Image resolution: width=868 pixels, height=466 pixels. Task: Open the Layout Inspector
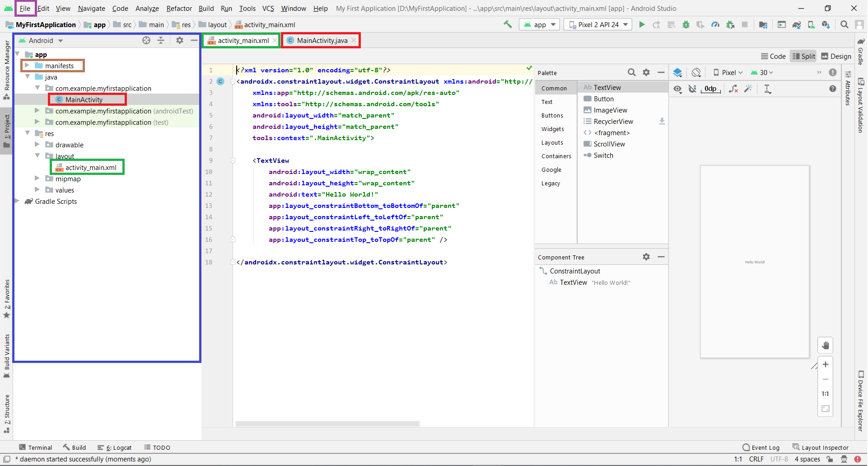[x=821, y=447]
